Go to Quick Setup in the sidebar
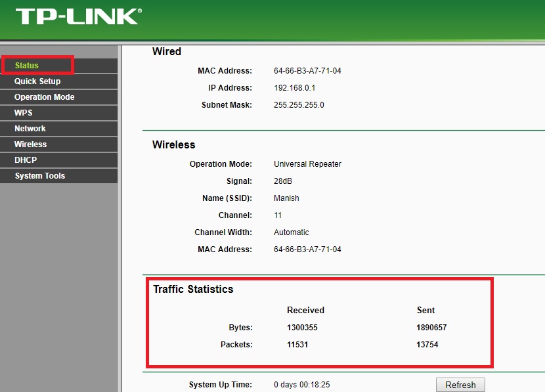 click(x=37, y=81)
